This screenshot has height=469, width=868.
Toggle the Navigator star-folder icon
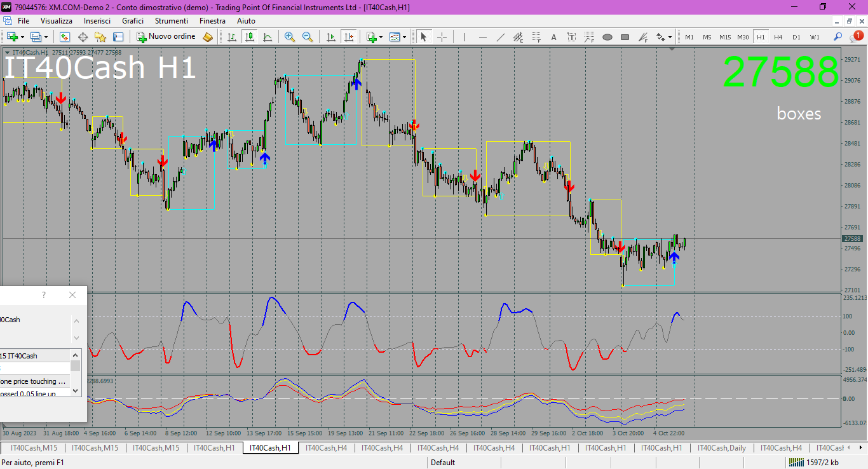point(100,37)
